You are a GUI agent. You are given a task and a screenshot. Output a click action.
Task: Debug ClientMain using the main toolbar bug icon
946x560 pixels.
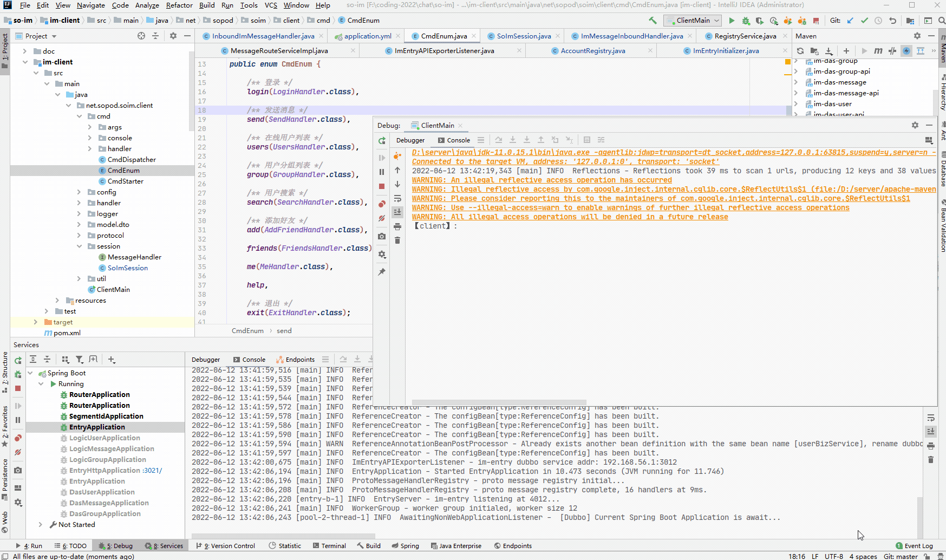pyautogui.click(x=746, y=21)
